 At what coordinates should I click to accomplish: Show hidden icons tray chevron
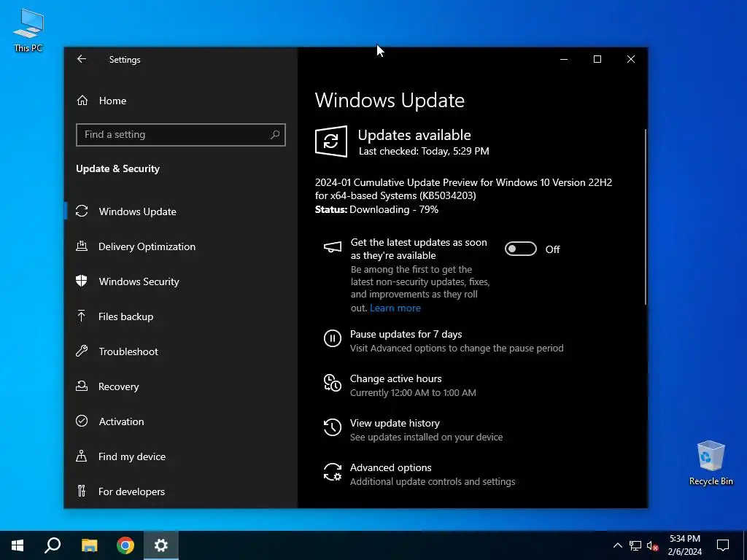click(617, 545)
